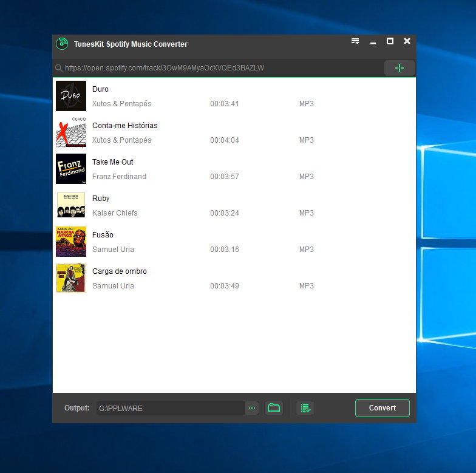
Task: Open the converted history list icon
Action: pos(305,408)
